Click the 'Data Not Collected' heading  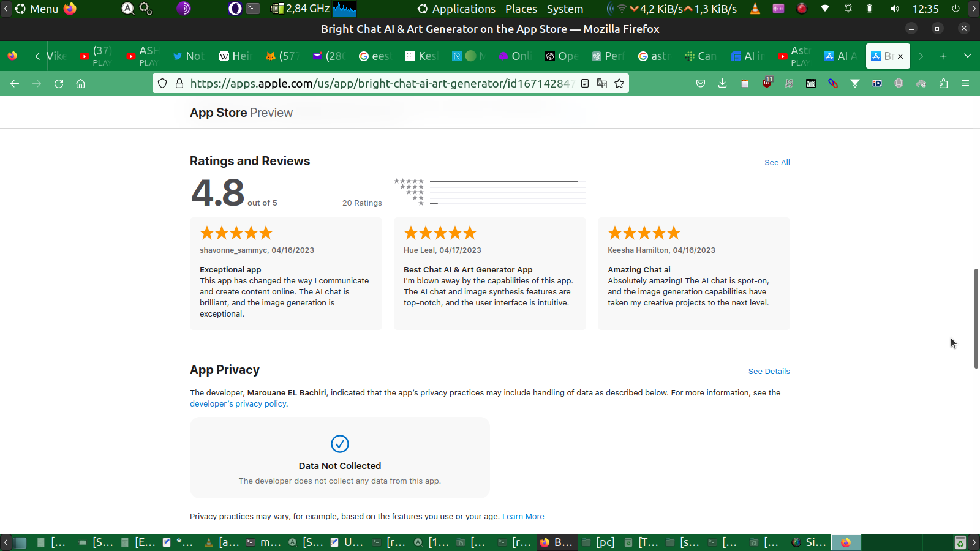340,466
